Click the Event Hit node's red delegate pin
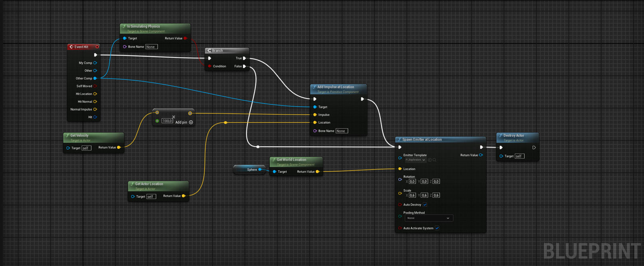 point(97,47)
